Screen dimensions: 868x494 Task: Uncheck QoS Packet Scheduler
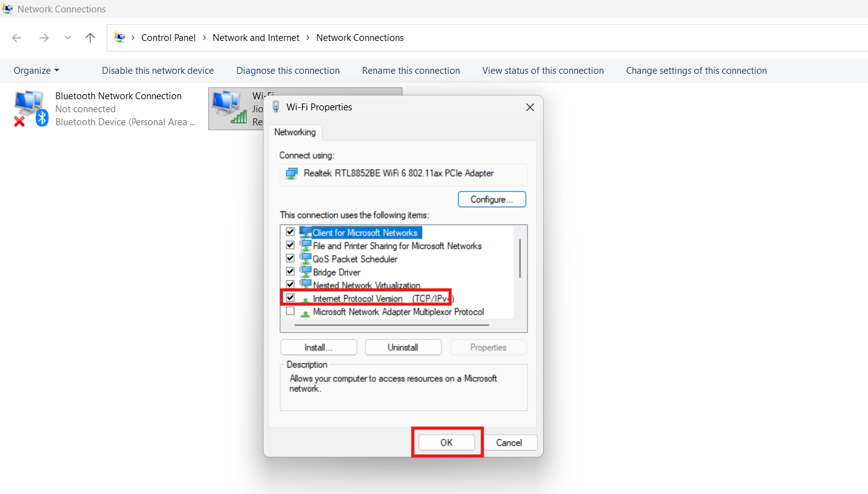(290, 258)
